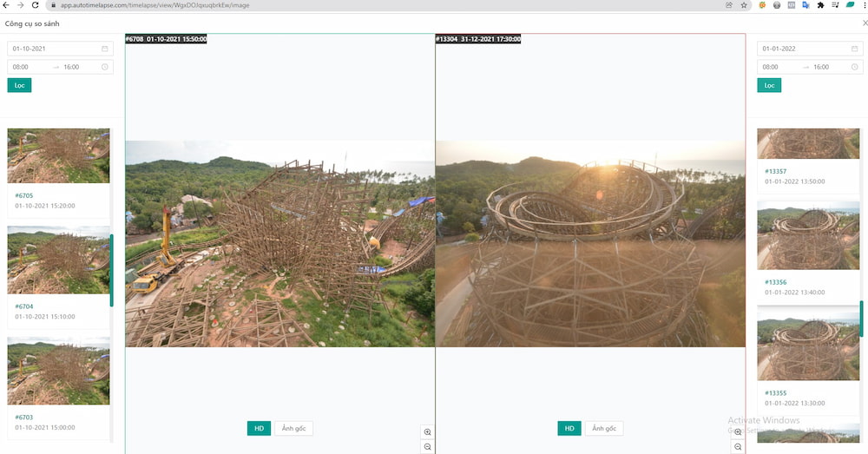The height and width of the screenshot is (454, 868).
Task: Open the grey globe extension icon
Action: point(777,5)
